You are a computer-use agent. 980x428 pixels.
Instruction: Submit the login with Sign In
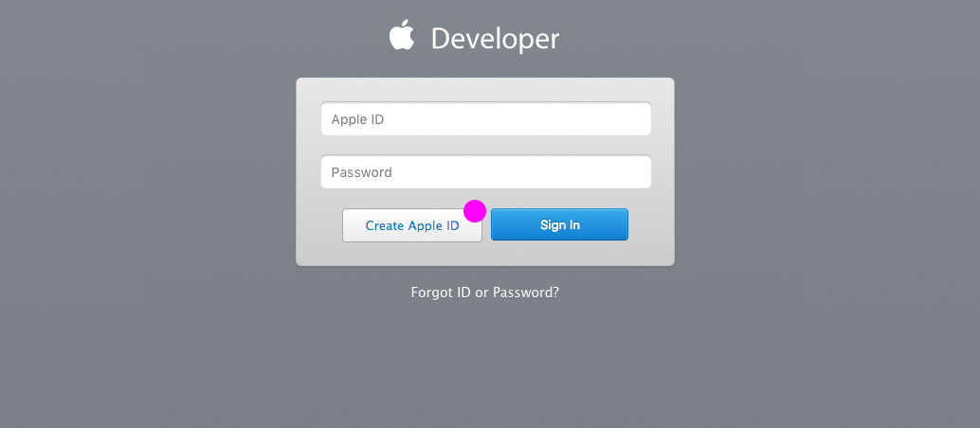(559, 225)
